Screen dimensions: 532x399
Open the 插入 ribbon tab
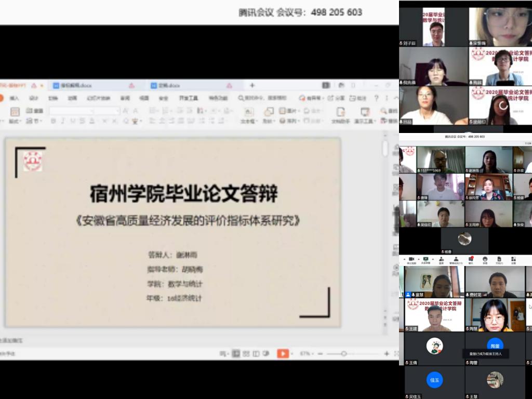15,98
